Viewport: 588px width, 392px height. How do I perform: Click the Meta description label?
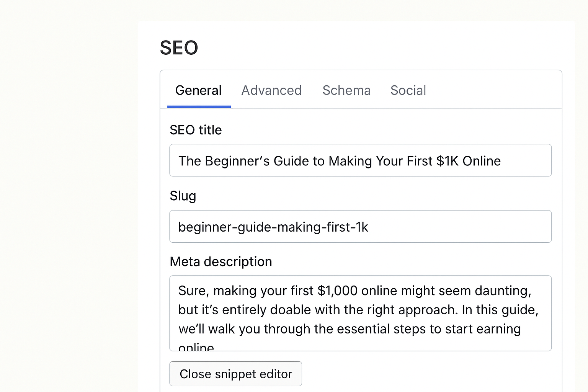[221, 261]
